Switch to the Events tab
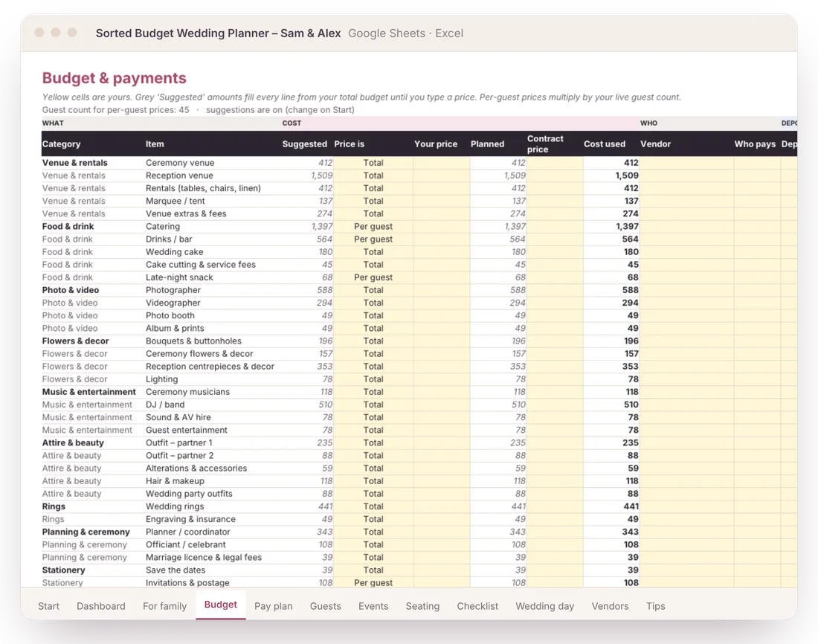This screenshot has width=818, height=644. coord(373,606)
